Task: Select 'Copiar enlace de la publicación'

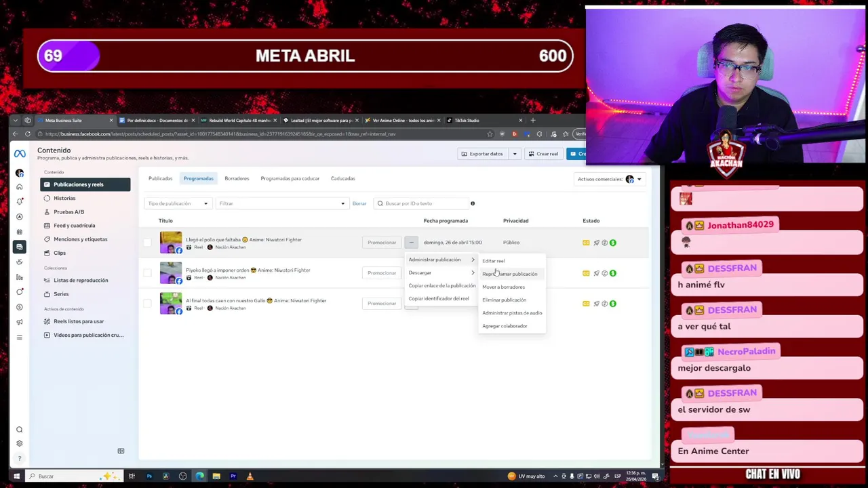Action: tap(442, 285)
